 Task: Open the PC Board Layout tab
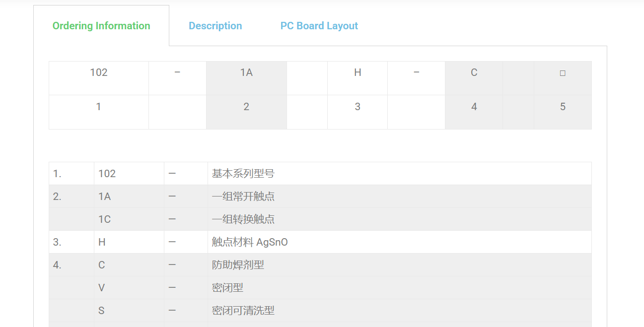click(x=319, y=26)
